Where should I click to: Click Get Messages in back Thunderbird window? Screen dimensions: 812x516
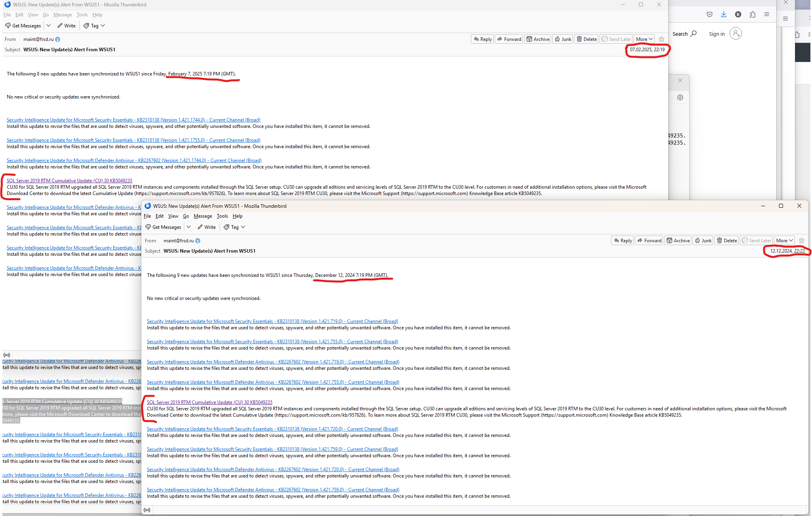point(23,25)
